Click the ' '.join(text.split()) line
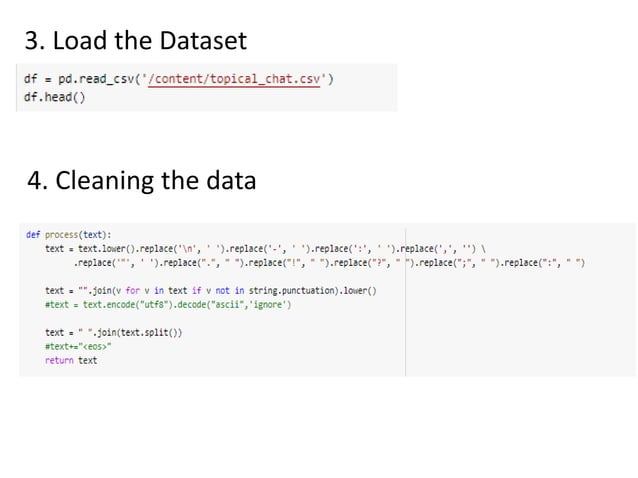 tap(114, 332)
